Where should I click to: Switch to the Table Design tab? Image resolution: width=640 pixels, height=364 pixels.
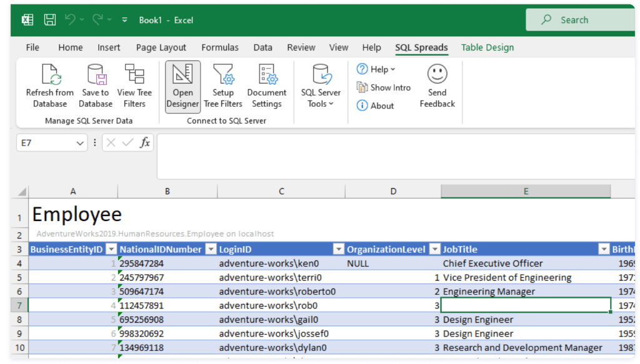(x=487, y=47)
